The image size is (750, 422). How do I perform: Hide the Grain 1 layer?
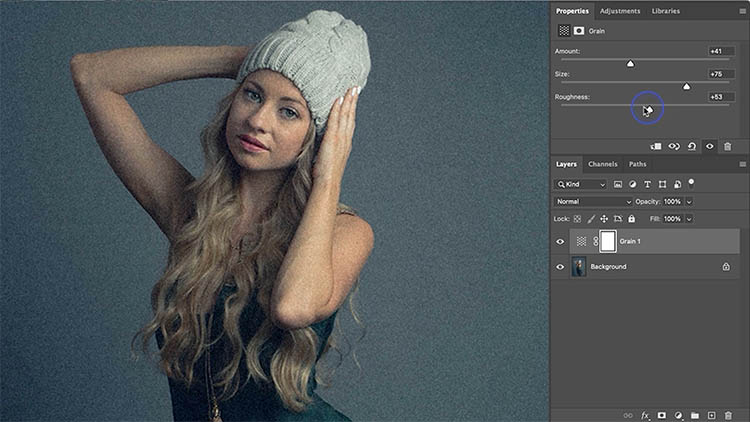[x=560, y=241]
